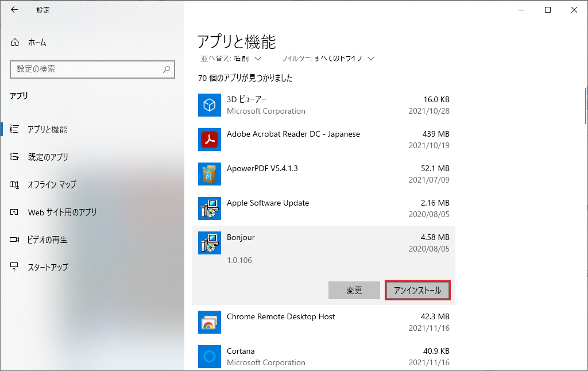
Task: Click the ApowerPDF app icon
Action: coord(210,173)
